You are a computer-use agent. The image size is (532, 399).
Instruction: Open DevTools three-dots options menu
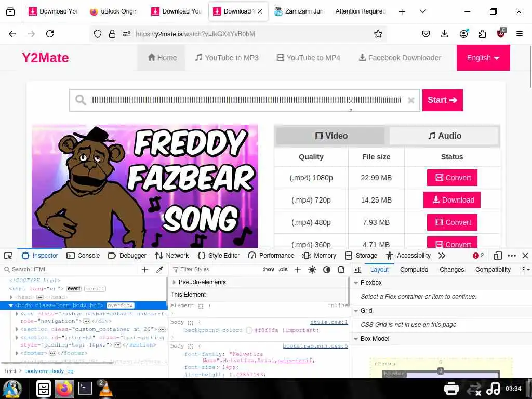[x=512, y=256]
